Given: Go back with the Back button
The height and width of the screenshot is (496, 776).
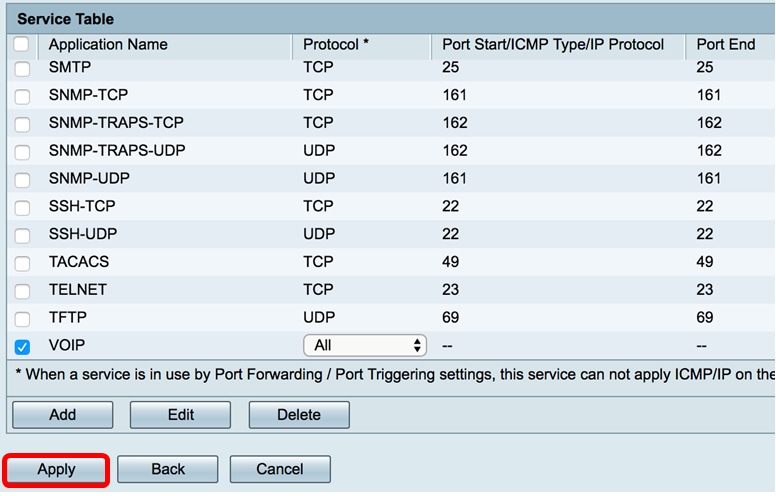Looking at the screenshot, I should (x=168, y=469).
